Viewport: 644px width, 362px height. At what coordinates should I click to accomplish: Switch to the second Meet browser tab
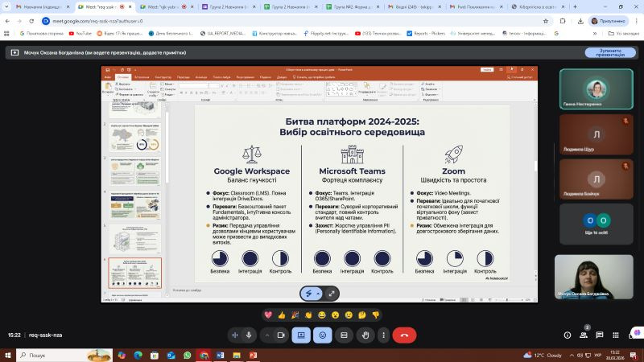tap(167, 7)
